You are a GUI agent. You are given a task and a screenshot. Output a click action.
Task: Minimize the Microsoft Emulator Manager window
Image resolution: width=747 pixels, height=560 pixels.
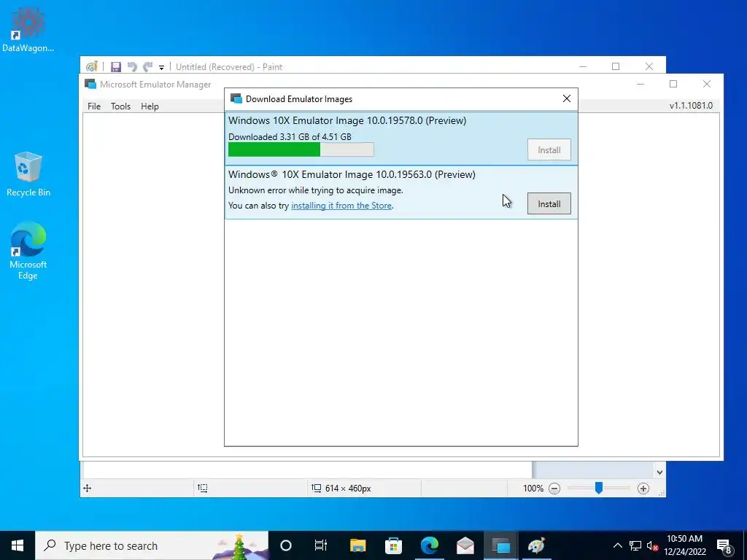tap(640, 84)
